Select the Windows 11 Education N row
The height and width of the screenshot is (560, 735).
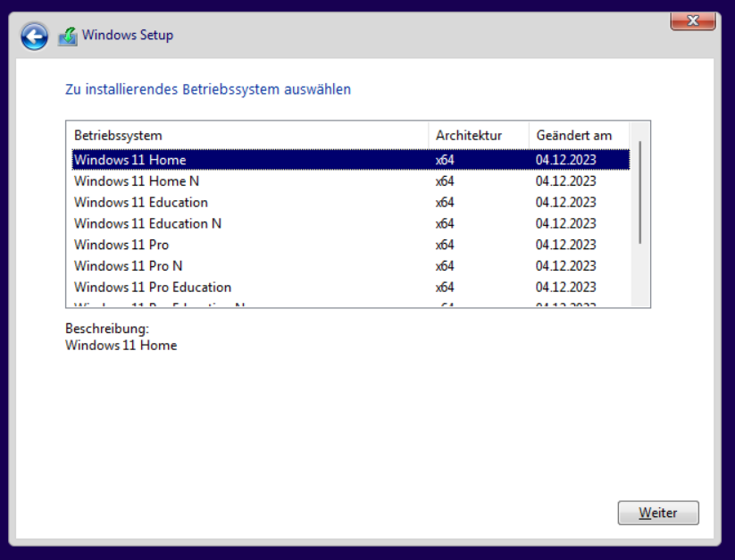(x=351, y=223)
